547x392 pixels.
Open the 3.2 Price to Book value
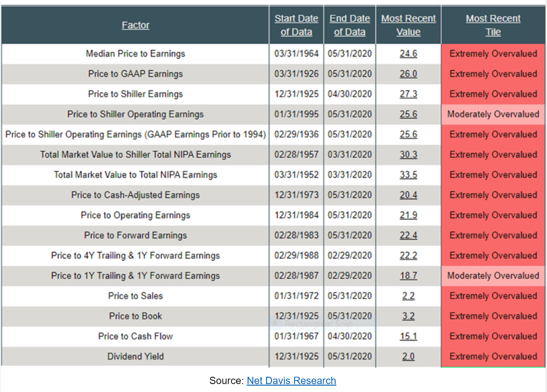click(x=408, y=316)
